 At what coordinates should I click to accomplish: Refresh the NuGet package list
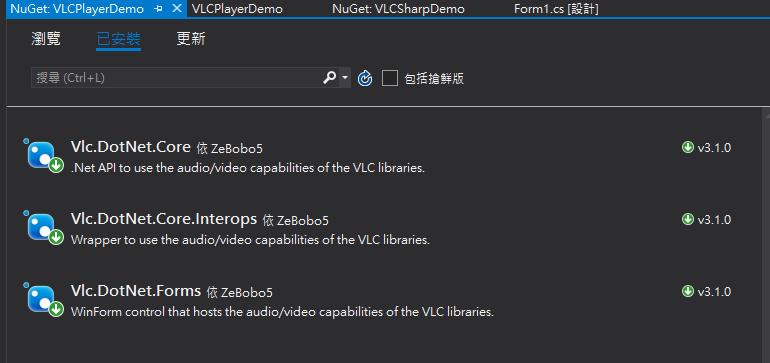click(365, 78)
